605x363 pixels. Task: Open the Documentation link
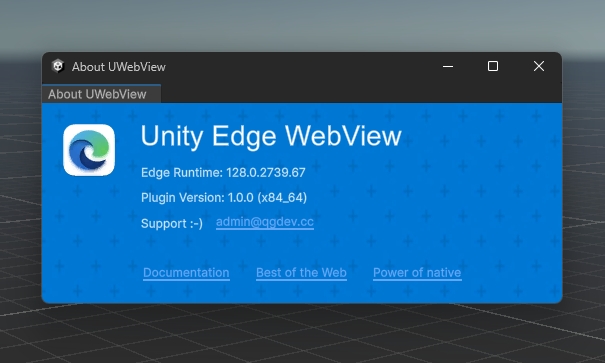tap(186, 273)
